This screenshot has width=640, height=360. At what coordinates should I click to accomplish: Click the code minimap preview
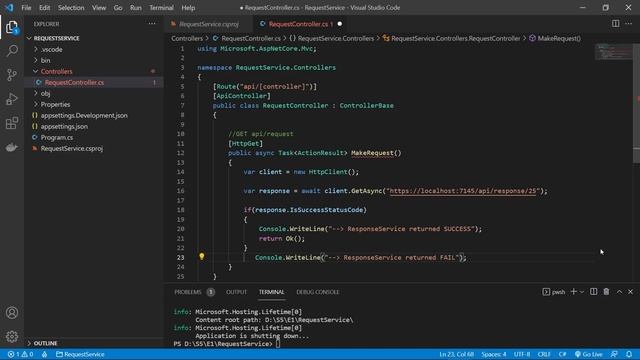tap(613, 52)
